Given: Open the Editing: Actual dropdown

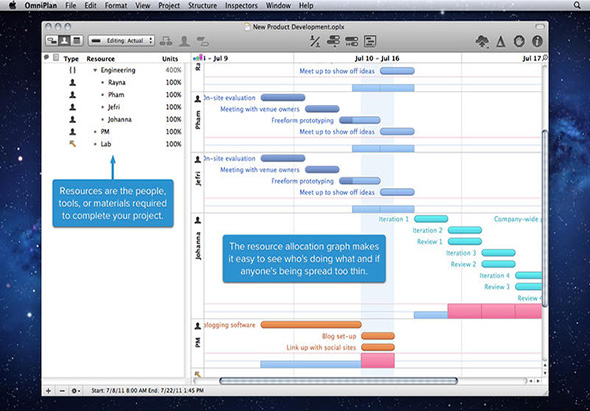Looking at the screenshot, I should coord(121,41).
